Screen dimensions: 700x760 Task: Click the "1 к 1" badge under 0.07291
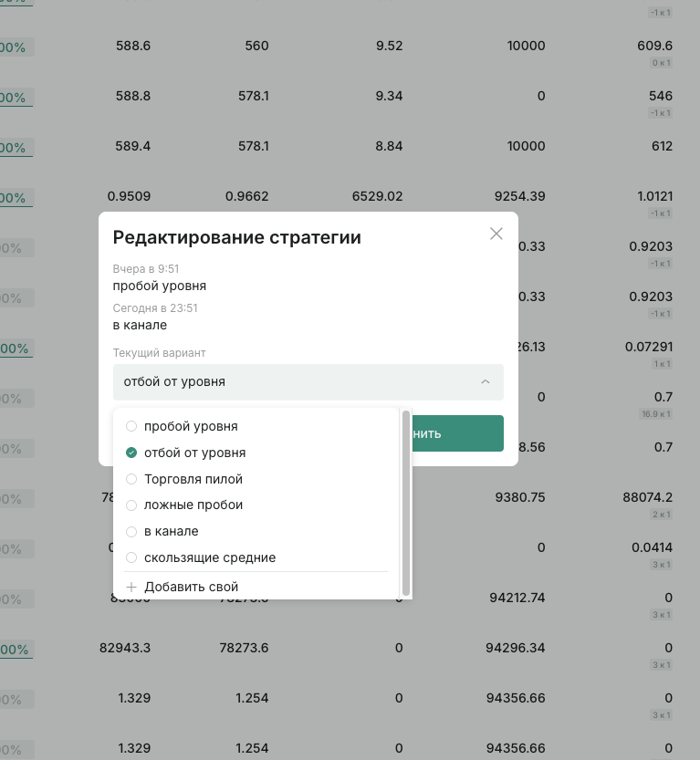point(661,364)
